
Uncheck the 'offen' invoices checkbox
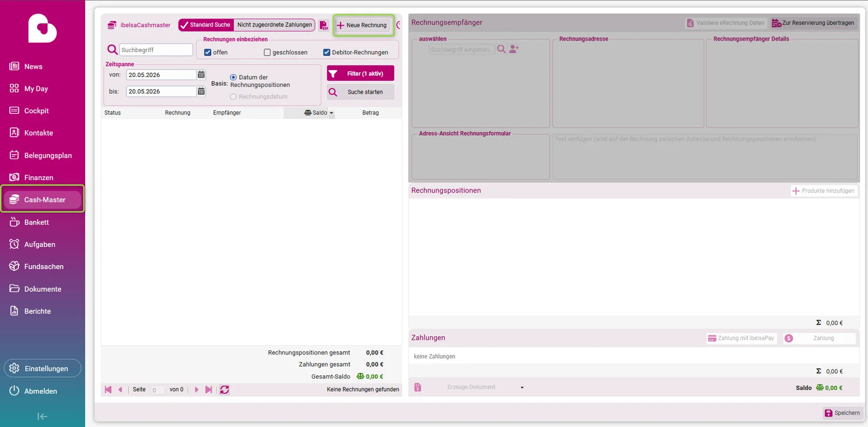click(208, 53)
